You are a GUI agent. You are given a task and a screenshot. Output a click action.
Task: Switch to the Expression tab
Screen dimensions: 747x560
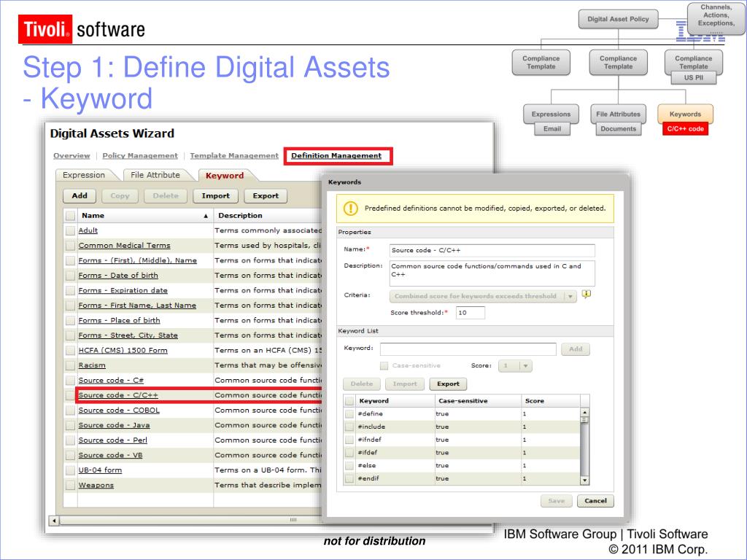[84, 175]
